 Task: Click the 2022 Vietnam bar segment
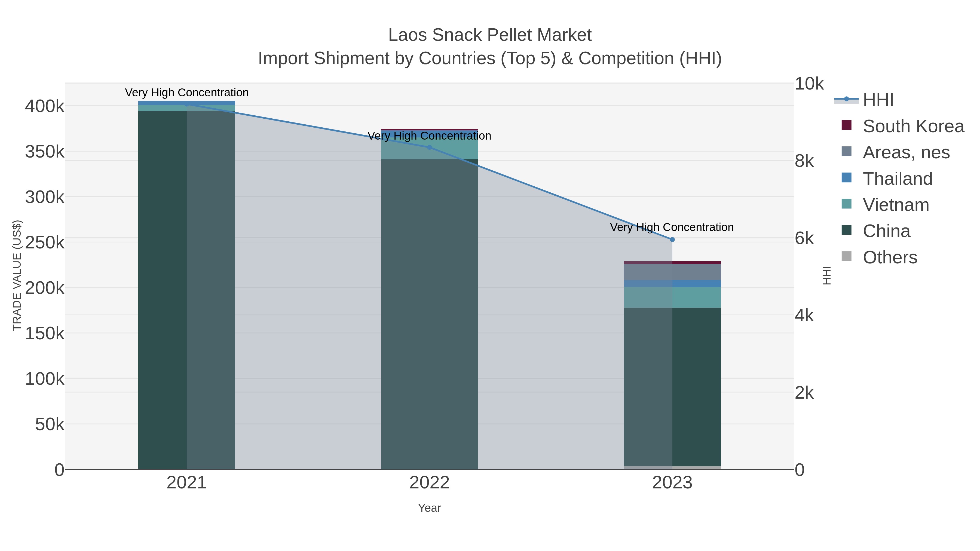click(430, 148)
